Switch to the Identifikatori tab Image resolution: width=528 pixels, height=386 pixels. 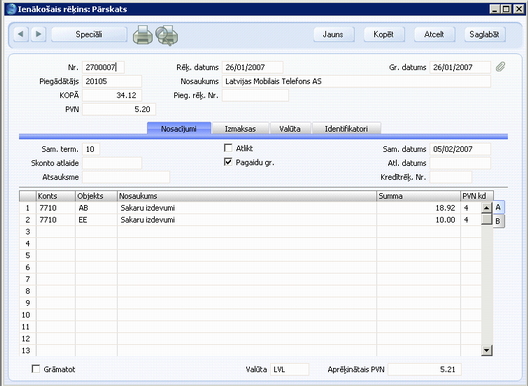tap(346, 129)
